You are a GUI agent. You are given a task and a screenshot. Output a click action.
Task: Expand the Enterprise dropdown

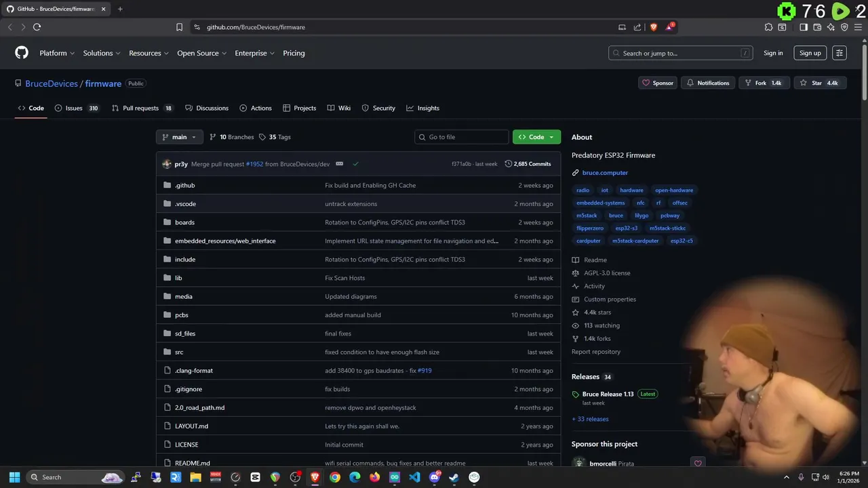[254, 53]
